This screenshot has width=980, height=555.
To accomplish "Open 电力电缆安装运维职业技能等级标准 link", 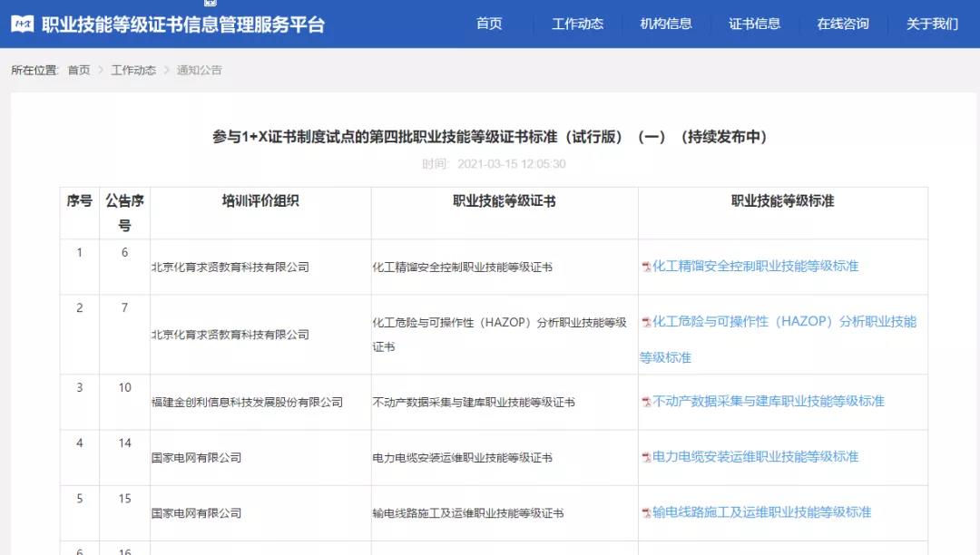I will (x=755, y=457).
